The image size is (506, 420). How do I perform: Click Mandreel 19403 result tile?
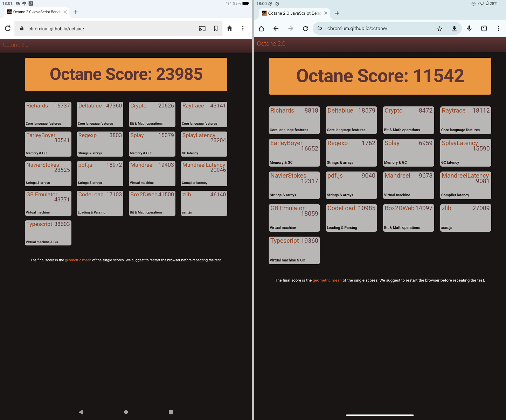coord(152,174)
